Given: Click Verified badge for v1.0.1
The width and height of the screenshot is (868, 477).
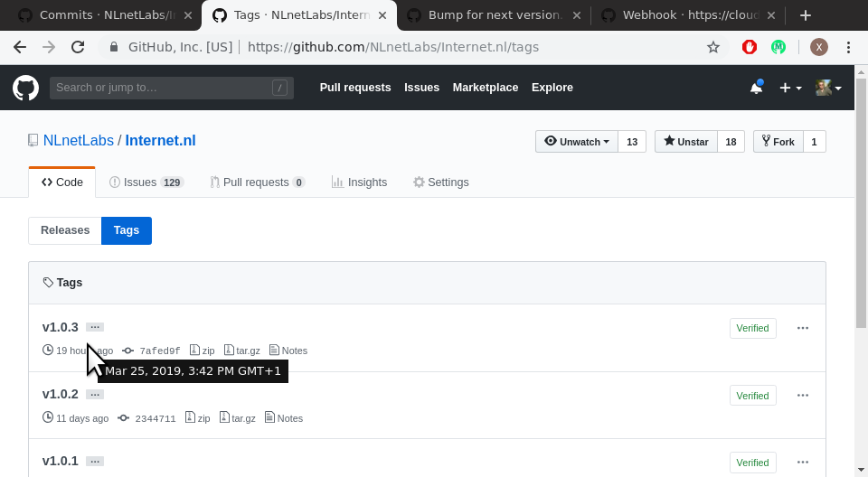Looking at the screenshot, I should pyautogui.click(x=753, y=462).
